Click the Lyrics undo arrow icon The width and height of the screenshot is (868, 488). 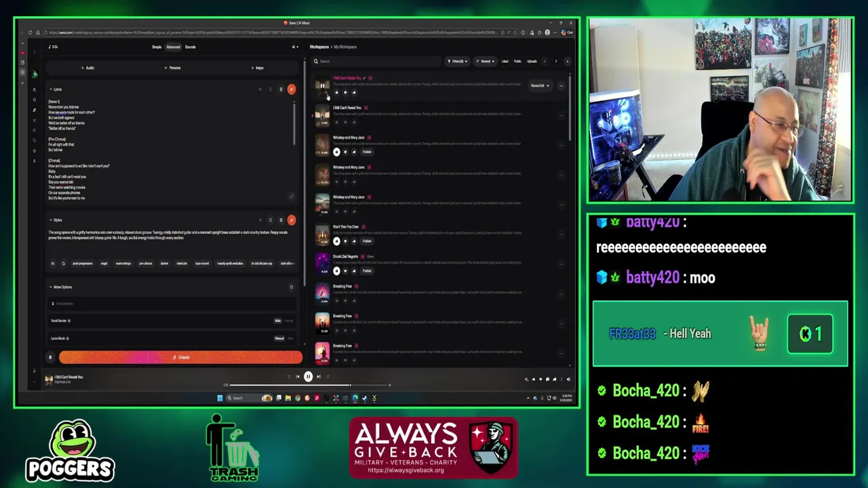click(x=260, y=89)
